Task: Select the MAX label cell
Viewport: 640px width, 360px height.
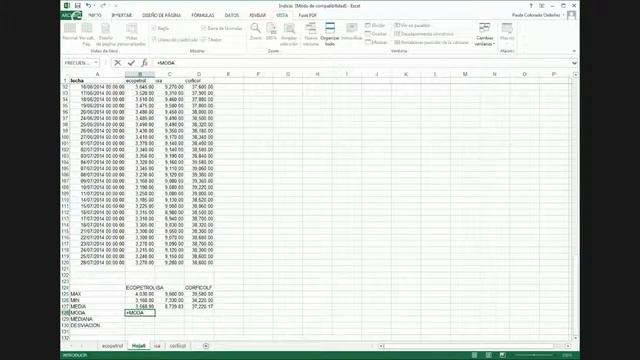Action: [97, 294]
